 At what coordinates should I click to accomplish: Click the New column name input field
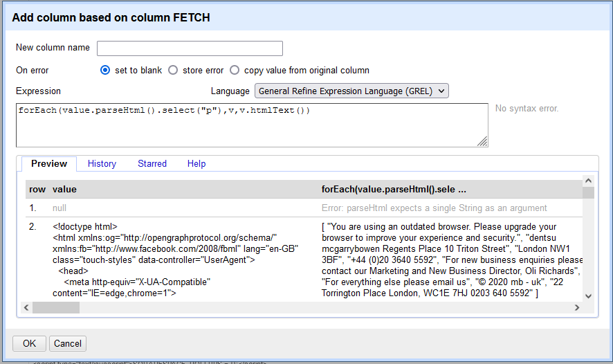point(190,48)
